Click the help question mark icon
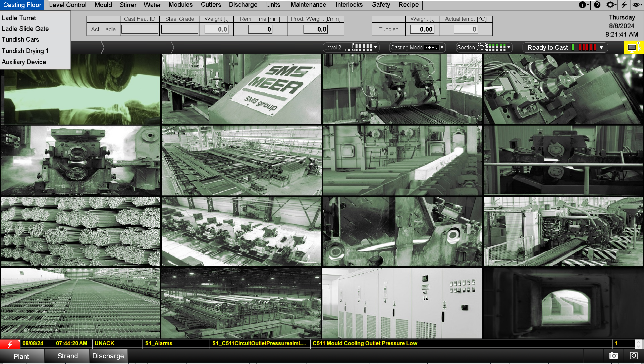Viewport: 644px width, 364px height. pos(597,5)
